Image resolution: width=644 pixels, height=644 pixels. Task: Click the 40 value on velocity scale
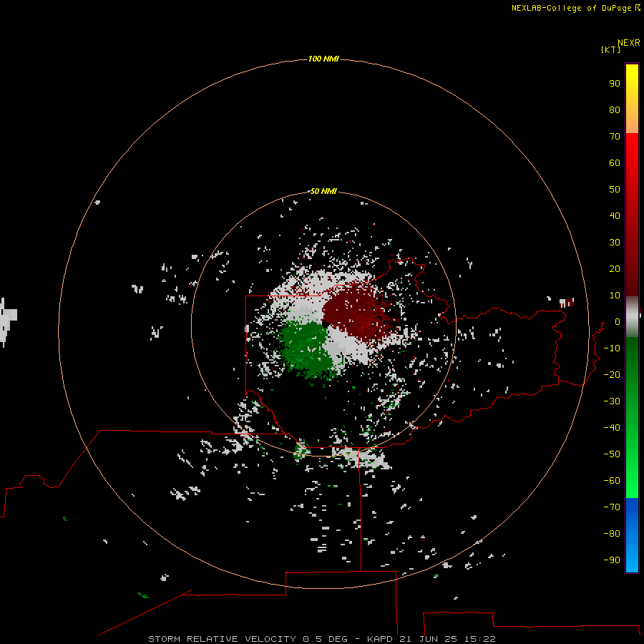[x=615, y=215]
